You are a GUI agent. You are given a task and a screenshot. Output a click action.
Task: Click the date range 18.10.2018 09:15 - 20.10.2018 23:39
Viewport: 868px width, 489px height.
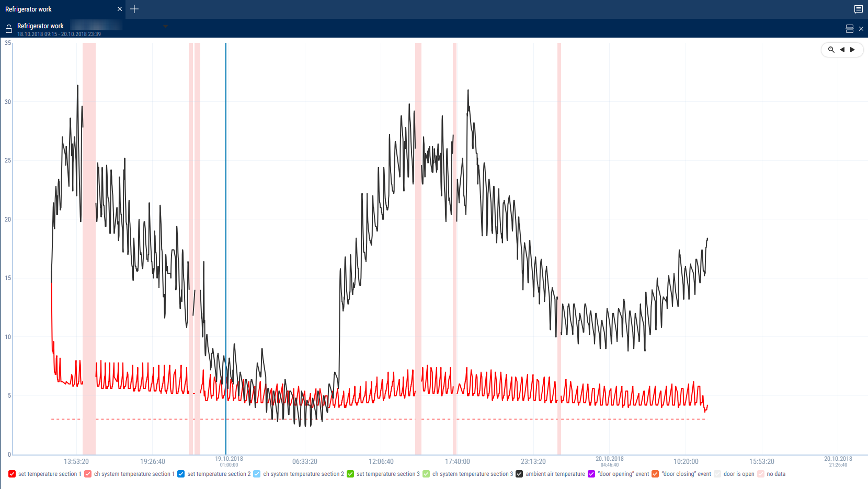pos(59,34)
